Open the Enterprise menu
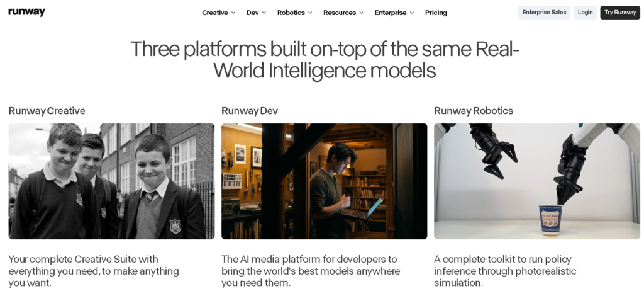 click(391, 13)
